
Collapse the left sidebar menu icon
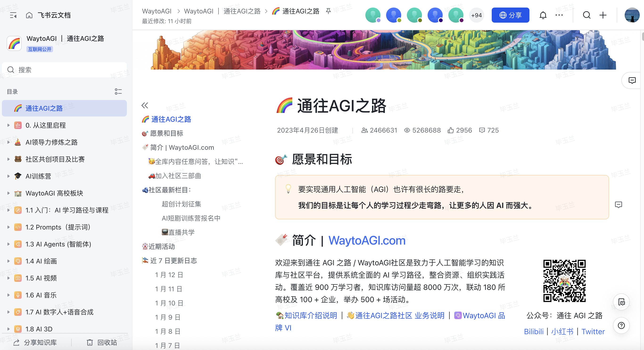pyautogui.click(x=13, y=15)
